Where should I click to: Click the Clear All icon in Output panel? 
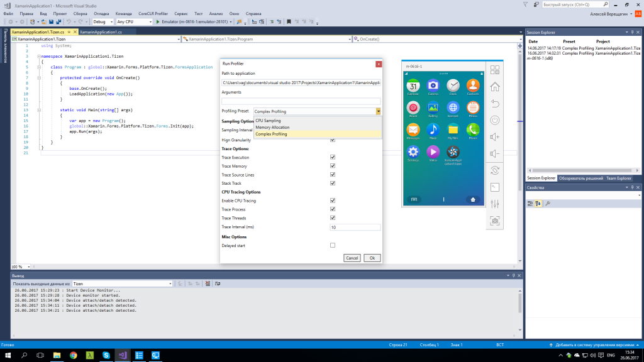tap(208, 283)
